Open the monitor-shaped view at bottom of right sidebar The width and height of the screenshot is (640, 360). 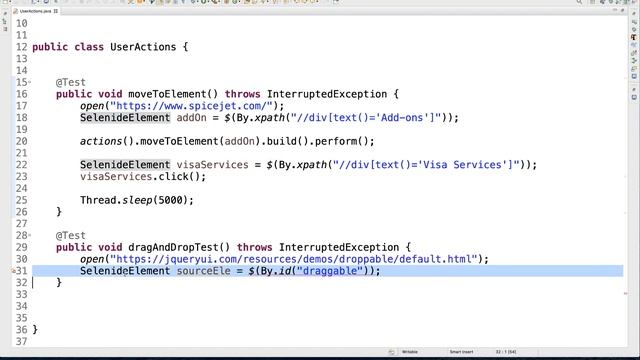[634, 98]
